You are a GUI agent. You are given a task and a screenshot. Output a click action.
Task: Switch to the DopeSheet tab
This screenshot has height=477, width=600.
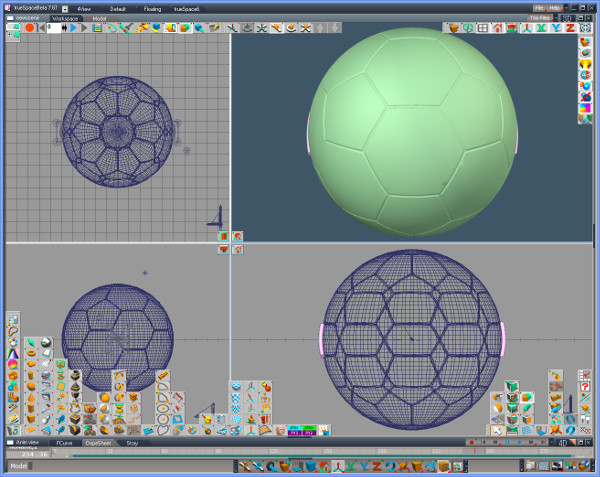97,442
